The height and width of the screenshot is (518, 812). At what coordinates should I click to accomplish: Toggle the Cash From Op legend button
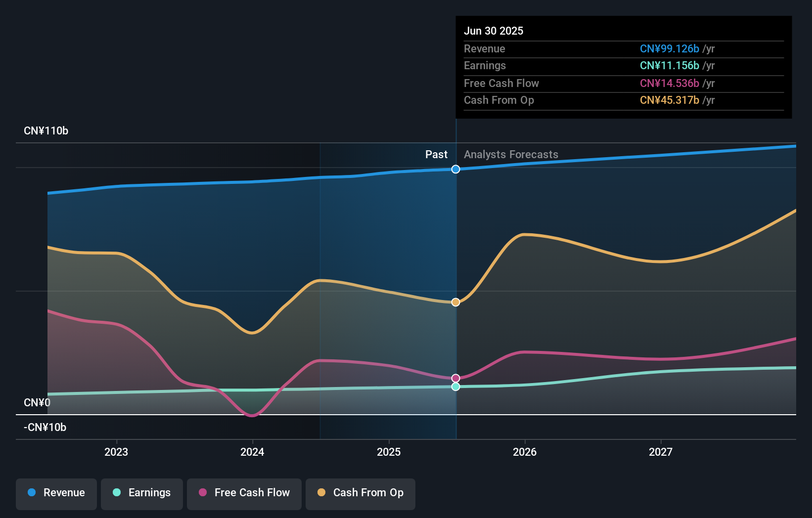click(x=361, y=494)
